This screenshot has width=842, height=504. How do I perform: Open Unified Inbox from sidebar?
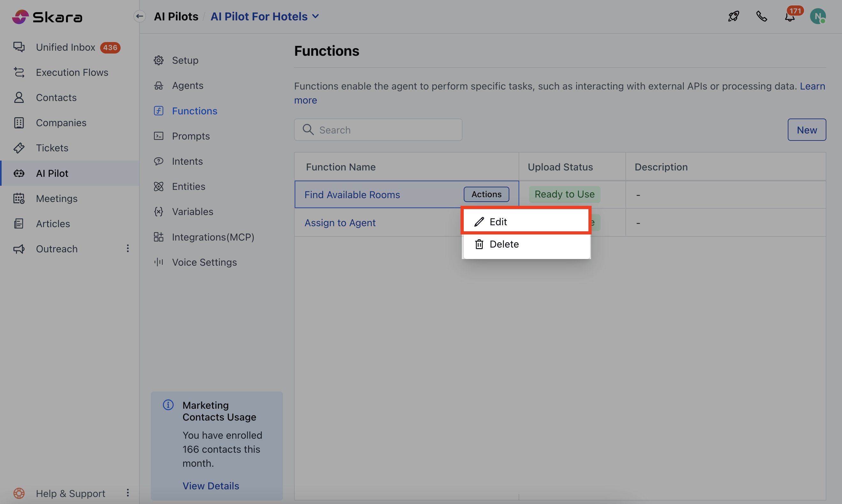[66, 47]
